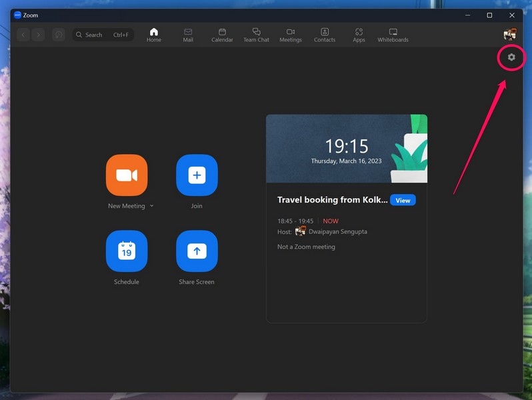Go forward using the right arrow button
The image size is (532, 400).
(x=38, y=35)
